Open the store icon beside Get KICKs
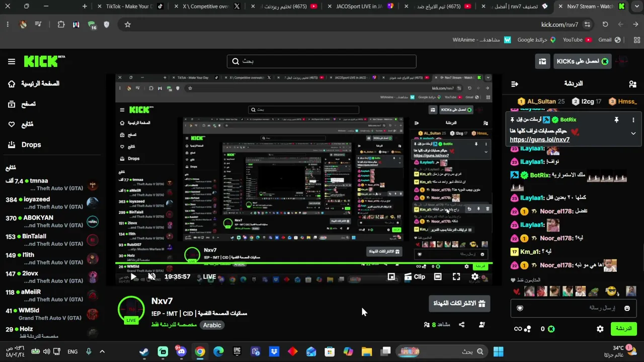Viewport: 644px width, 362px height. tap(542, 61)
